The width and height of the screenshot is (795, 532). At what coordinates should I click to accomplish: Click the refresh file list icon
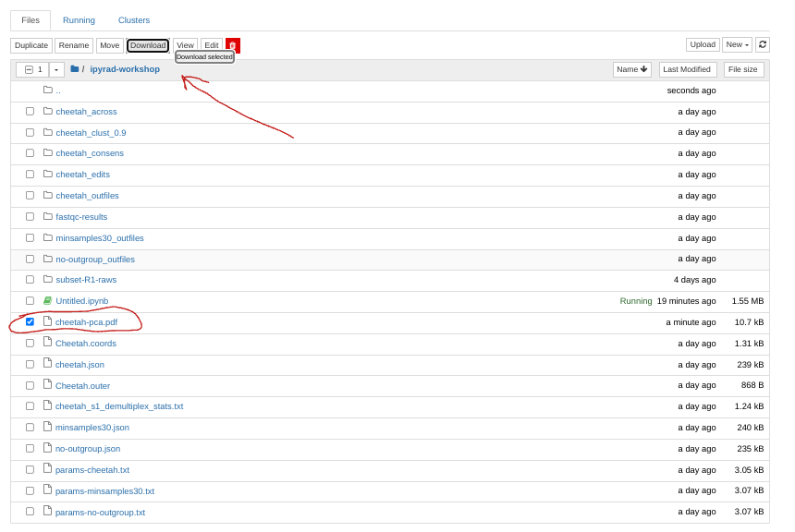click(x=762, y=44)
